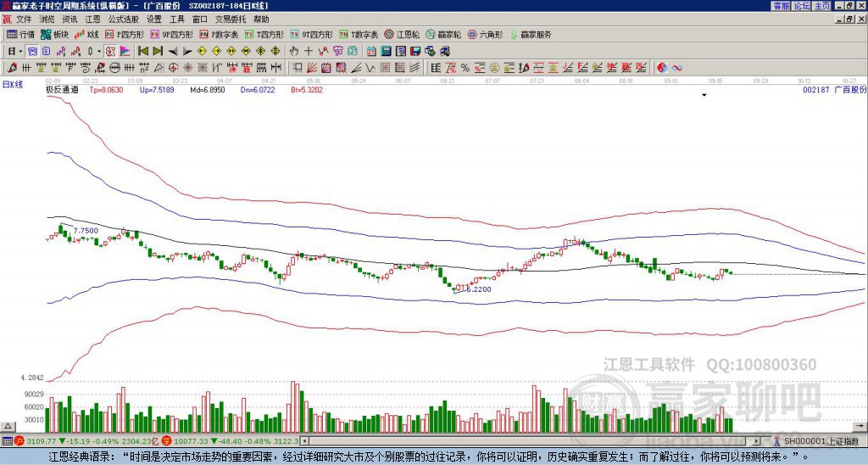Screen dimensions: 868x465
Task: Select the red fan lines tool
Action: click(312, 68)
